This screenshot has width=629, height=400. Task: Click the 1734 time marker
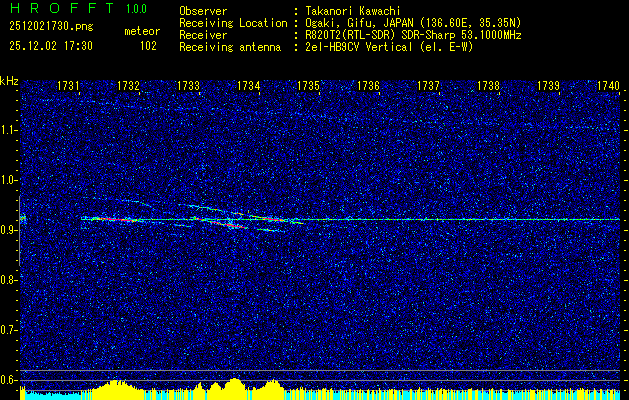click(x=248, y=85)
